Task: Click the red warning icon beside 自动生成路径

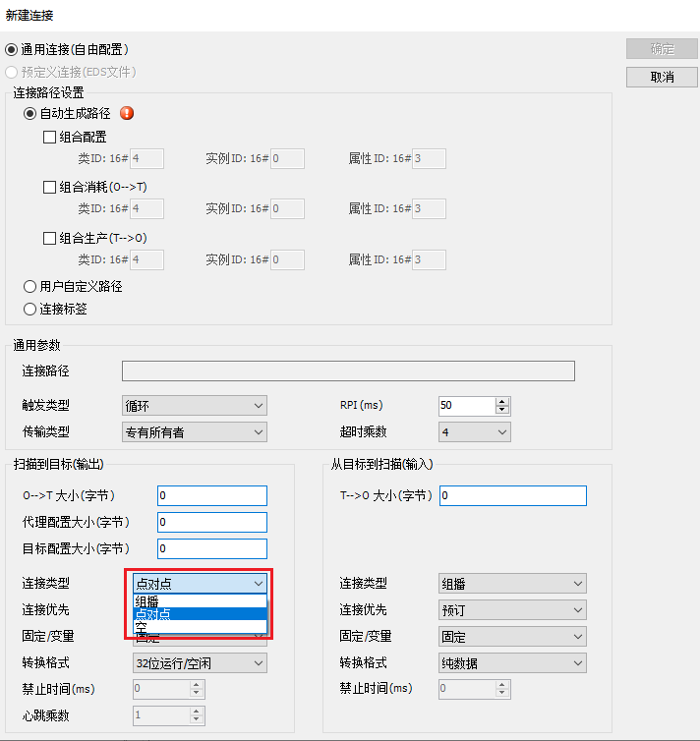Action: [x=126, y=113]
